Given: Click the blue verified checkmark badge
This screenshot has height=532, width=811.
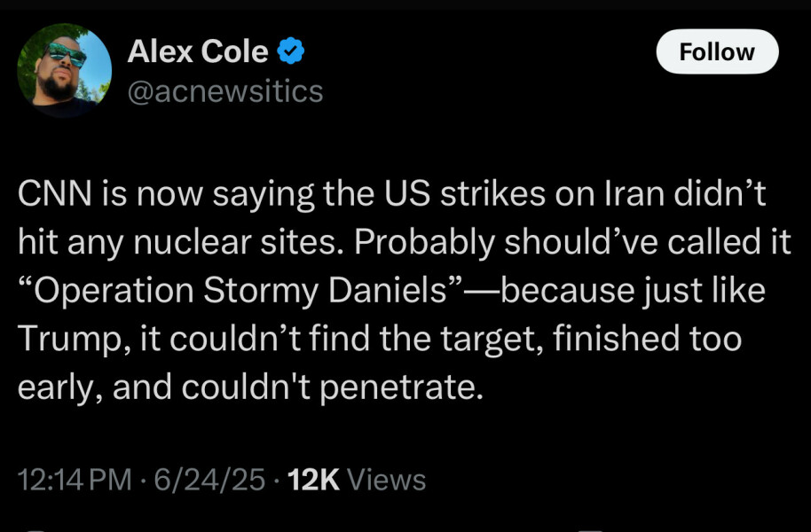Looking at the screenshot, I should click(291, 51).
